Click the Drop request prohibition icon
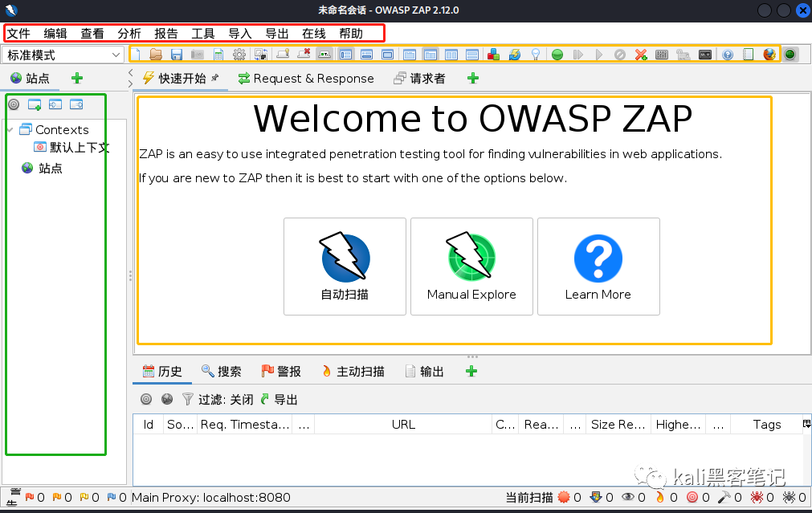This screenshot has width=812, height=513. pyautogui.click(x=620, y=55)
